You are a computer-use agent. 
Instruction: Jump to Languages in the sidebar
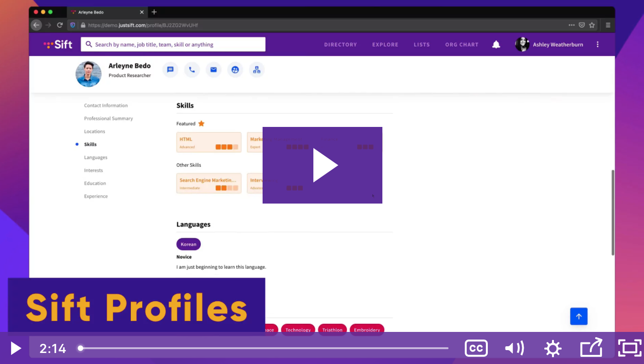[96, 157]
